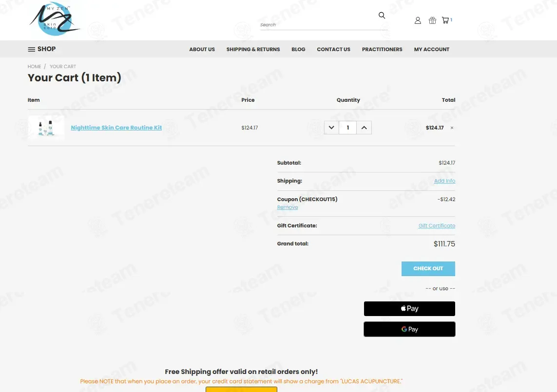This screenshot has width=557, height=392.
Task: Open the gift certificate icon in header
Action: [432, 20]
